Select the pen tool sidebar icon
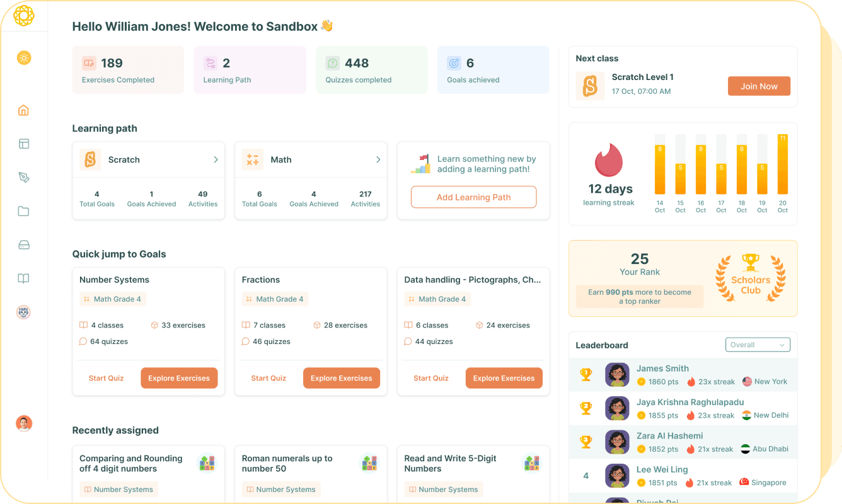Viewport: 842px width, 504px height. pyautogui.click(x=23, y=178)
